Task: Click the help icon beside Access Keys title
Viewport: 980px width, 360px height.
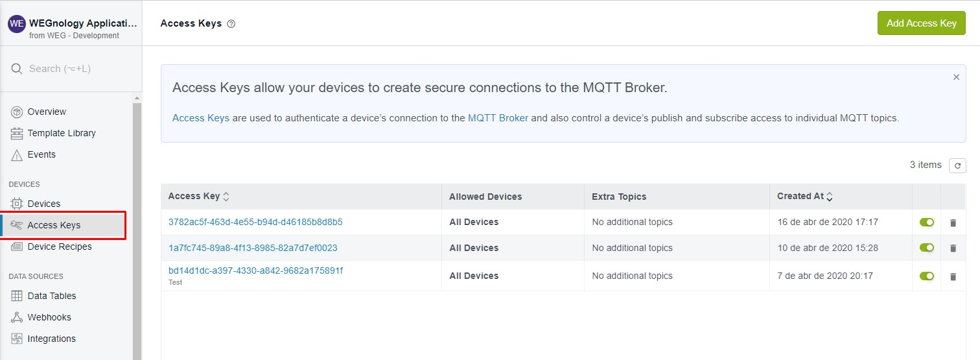Action: click(x=231, y=24)
